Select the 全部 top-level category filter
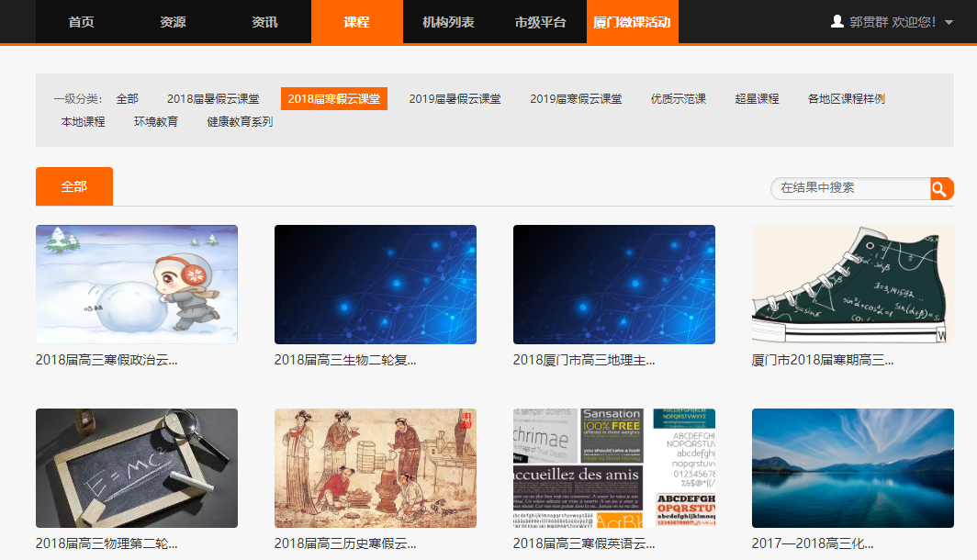977x560 pixels. tap(127, 98)
